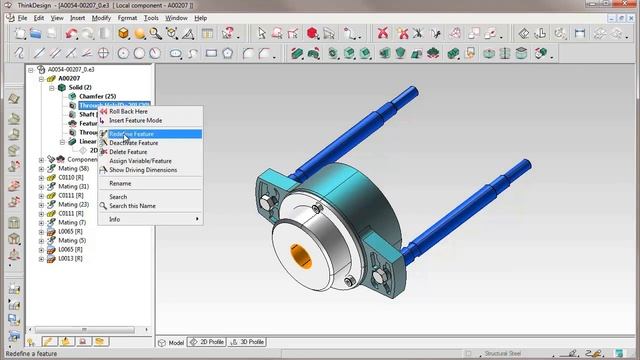Click the magnifier zoom icon
Screen dimensions: 640x360
point(155,33)
